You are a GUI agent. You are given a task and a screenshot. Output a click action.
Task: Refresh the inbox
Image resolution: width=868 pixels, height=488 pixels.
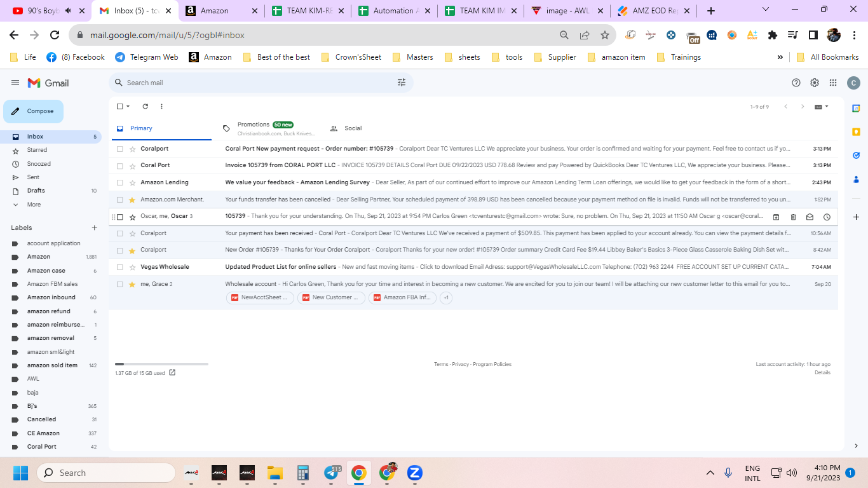coord(146,106)
